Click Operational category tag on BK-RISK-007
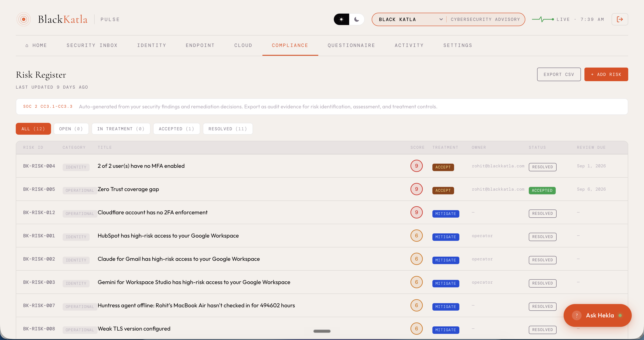 (x=80, y=307)
